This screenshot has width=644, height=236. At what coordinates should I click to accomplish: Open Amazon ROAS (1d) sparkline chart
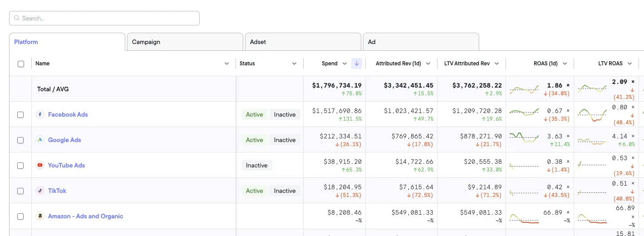click(524, 218)
